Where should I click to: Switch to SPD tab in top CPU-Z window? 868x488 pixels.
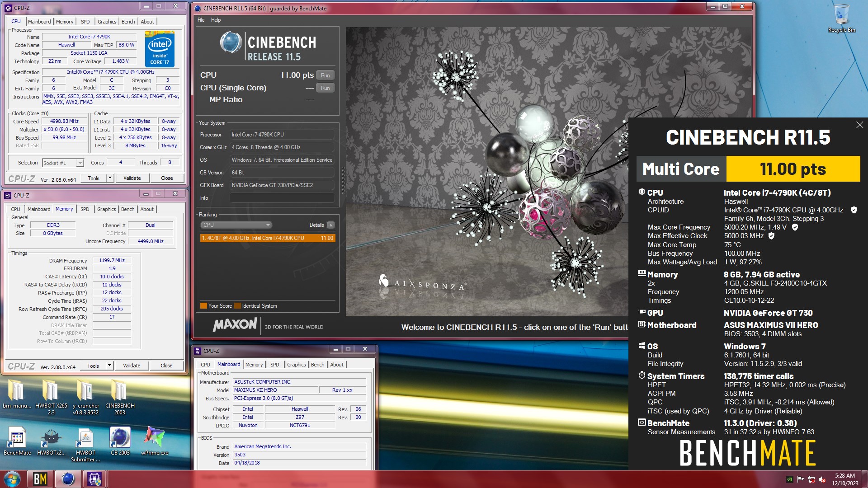click(85, 22)
